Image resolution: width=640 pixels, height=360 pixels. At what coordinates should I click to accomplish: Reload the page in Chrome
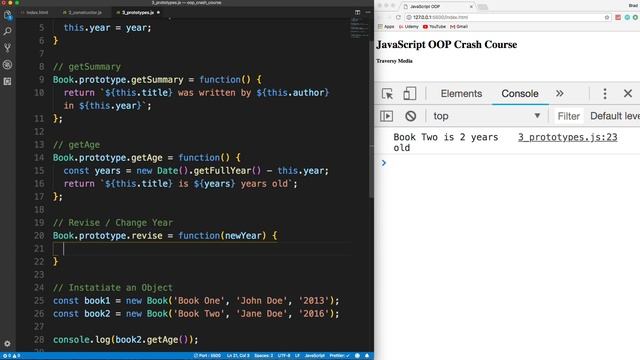click(398, 17)
